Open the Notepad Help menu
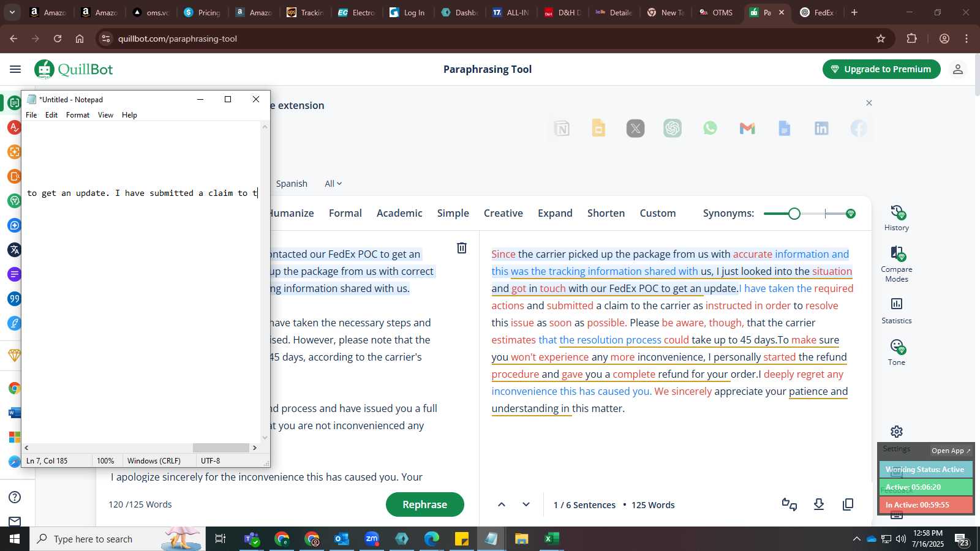 (129, 115)
